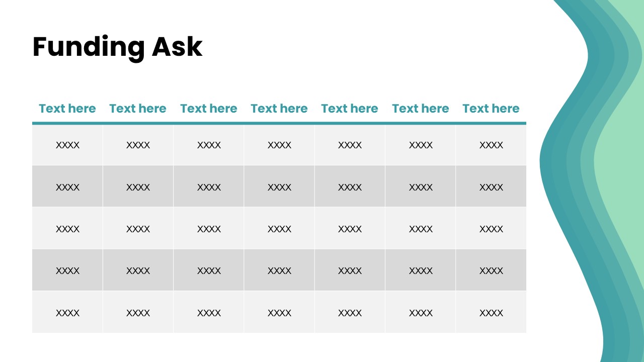Select the second column's Text here header

138,109
